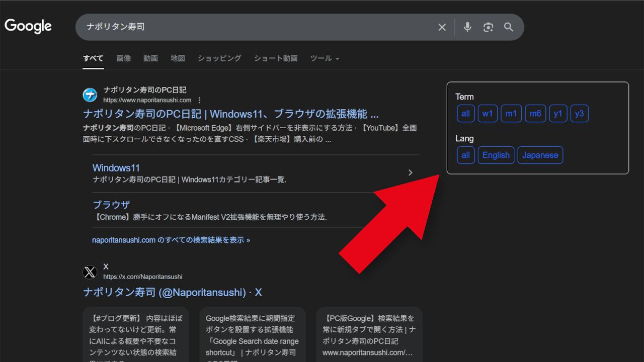
Task: Open the 【#ブログ更新】 post card
Action: [136, 334]
